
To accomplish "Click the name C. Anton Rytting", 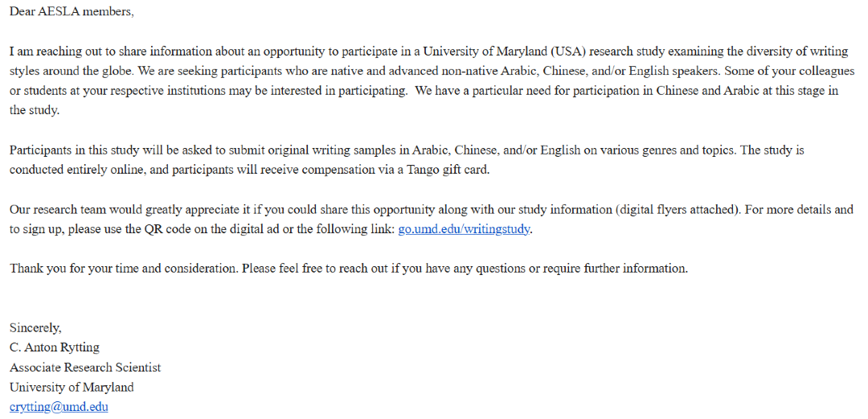I will tap(55, 347).
